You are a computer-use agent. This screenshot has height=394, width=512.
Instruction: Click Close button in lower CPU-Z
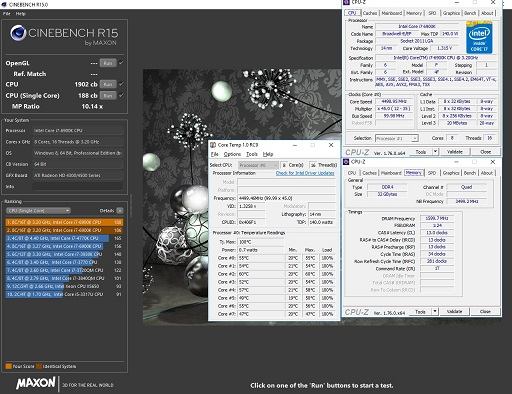coord(485,312)
